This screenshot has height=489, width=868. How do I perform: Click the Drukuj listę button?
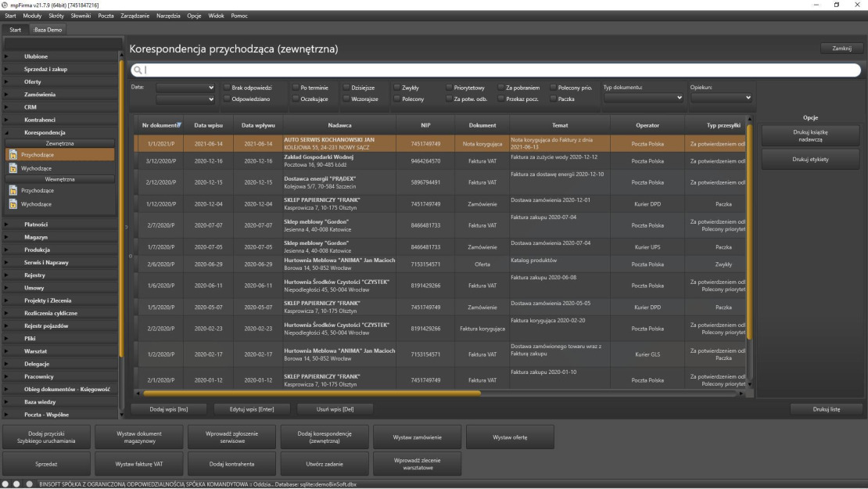point(827,409)
